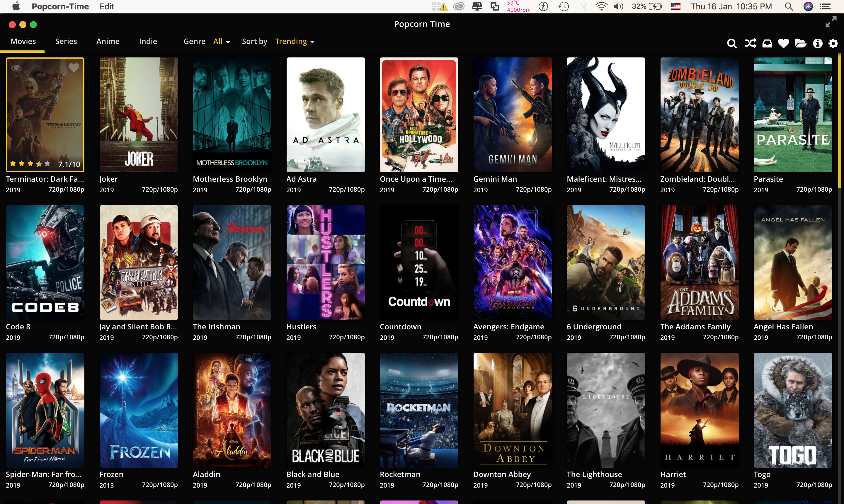This screenshot has height=504, width=844.
Task: Click the US flag input source icon
Action: point(675,6)
